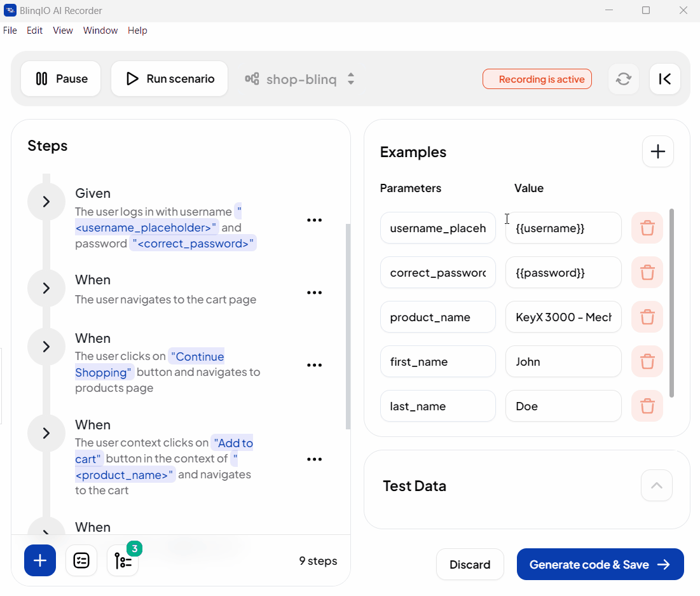Open the checklist icon beside the add-step button
This screenshot has width=700, height=596.
point(81,560)
